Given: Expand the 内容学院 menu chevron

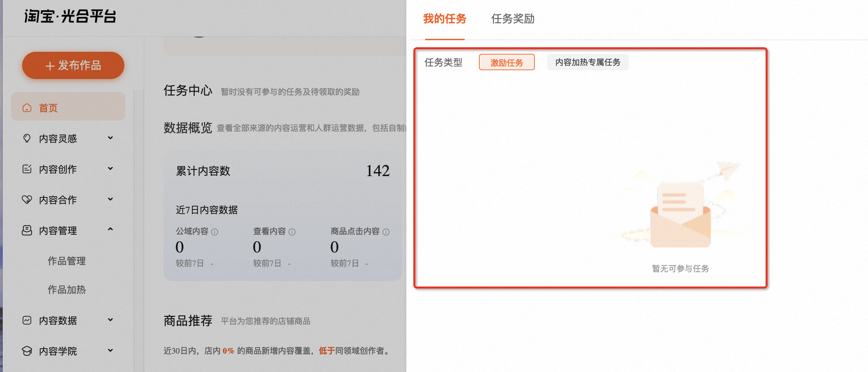Looking at the screenshot, I should 110,351.
